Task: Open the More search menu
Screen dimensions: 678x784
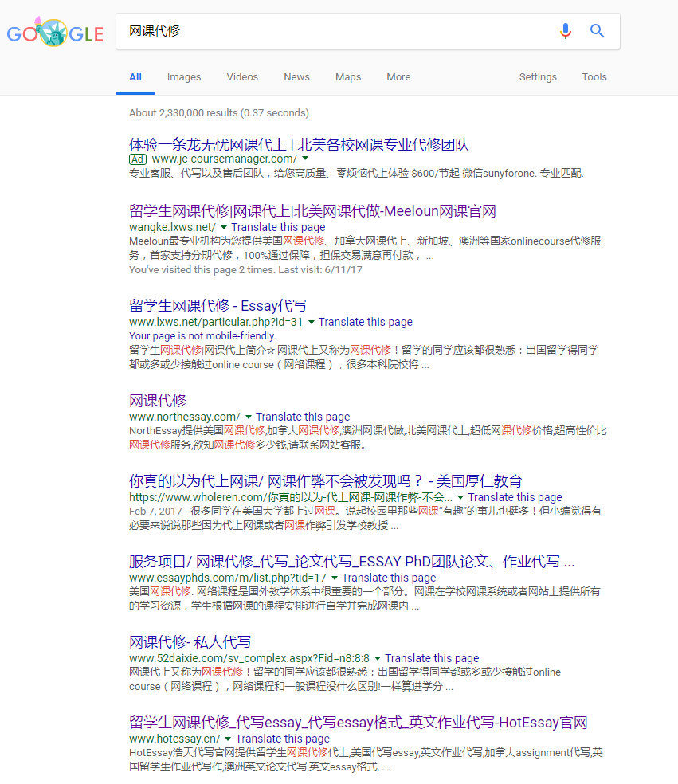Action: [x=398, y=77]
